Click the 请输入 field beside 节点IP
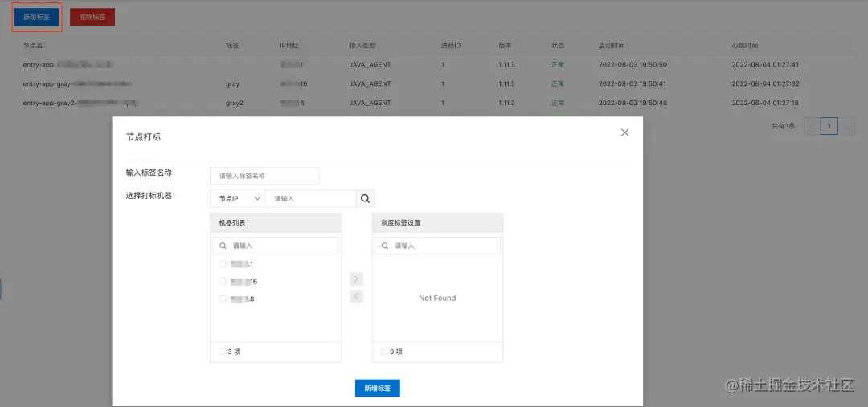The height and width of the screenshot is (407, 868). click(310, 198)
